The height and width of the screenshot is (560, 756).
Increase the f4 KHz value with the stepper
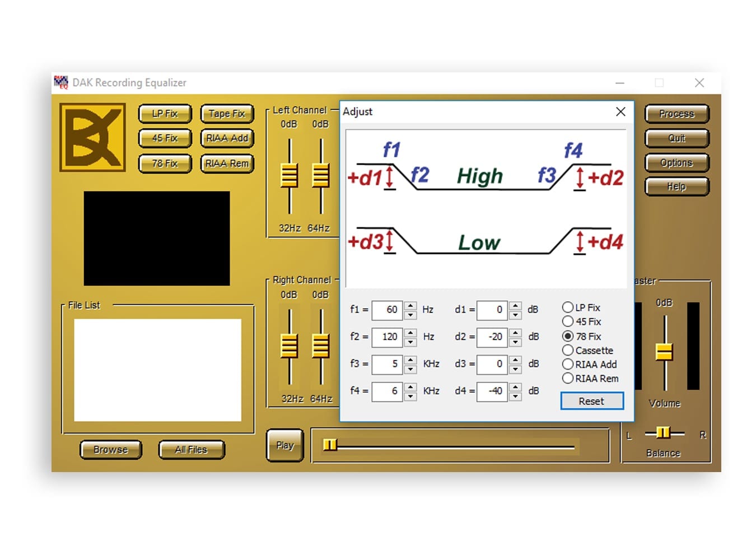(409, 387)
